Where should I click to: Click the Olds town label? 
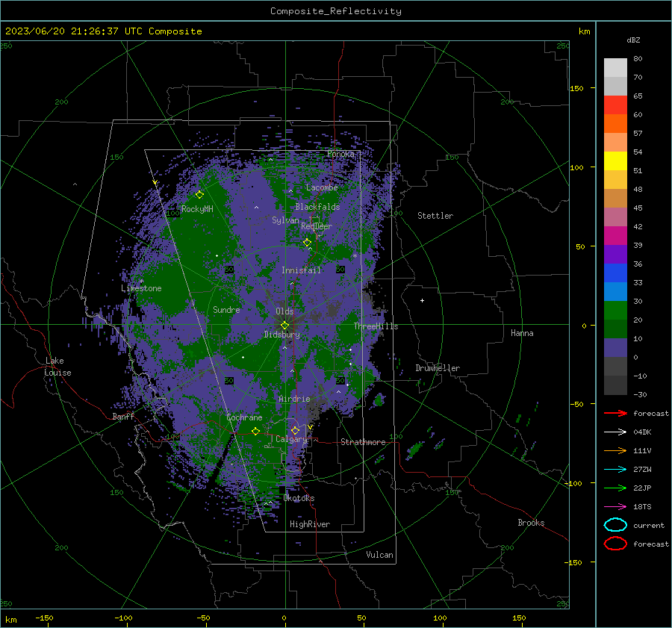tap(284, 311)
